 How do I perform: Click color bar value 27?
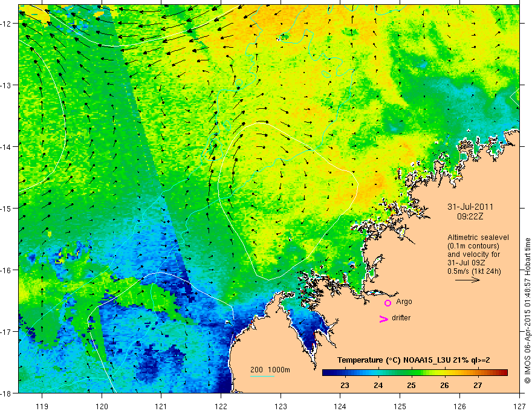[478, 386]
